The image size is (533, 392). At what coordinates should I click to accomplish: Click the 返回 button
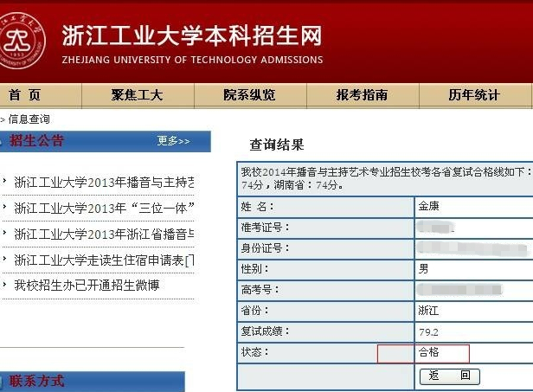450,376
